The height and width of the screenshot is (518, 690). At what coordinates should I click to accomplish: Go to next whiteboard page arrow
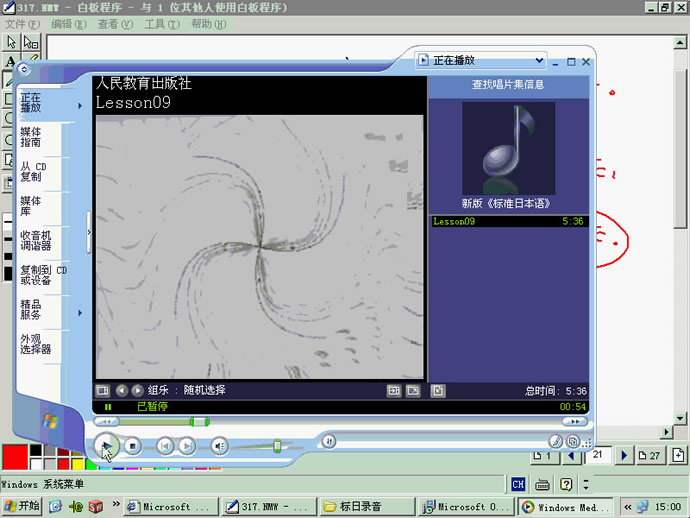(624, 456)
